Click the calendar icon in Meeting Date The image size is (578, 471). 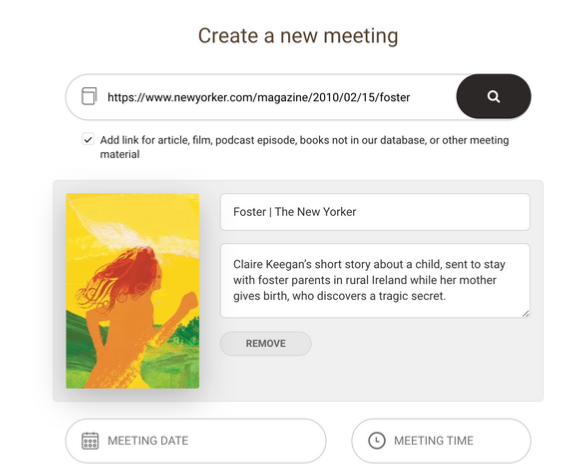[x=90, y=440]
